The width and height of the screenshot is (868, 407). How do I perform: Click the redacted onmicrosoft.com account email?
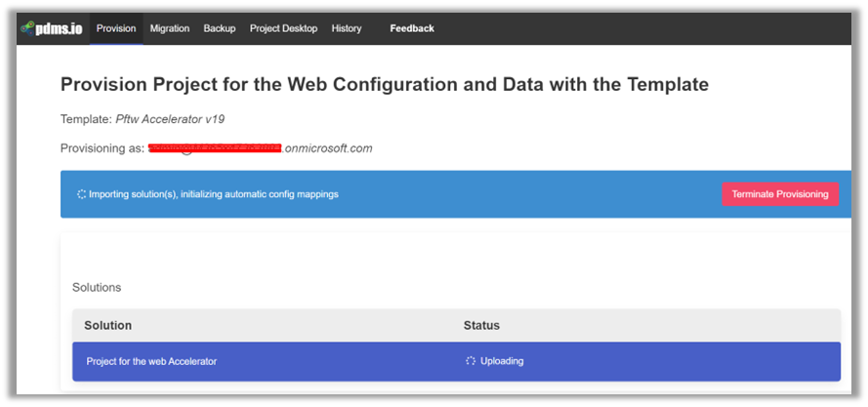pos(260,148)
